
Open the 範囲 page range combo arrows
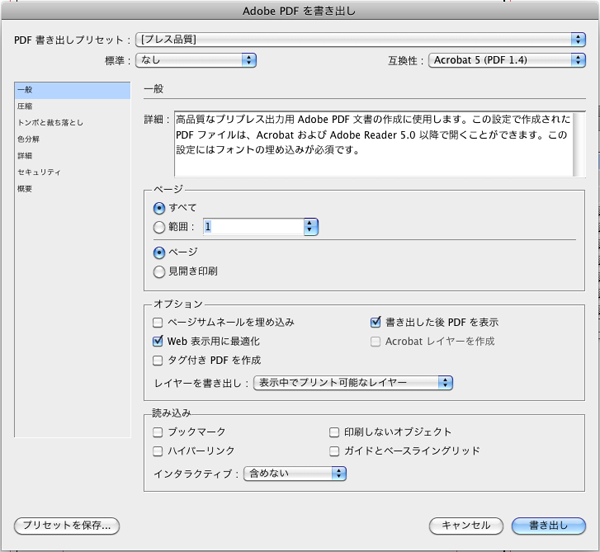(x=310, y=227)
